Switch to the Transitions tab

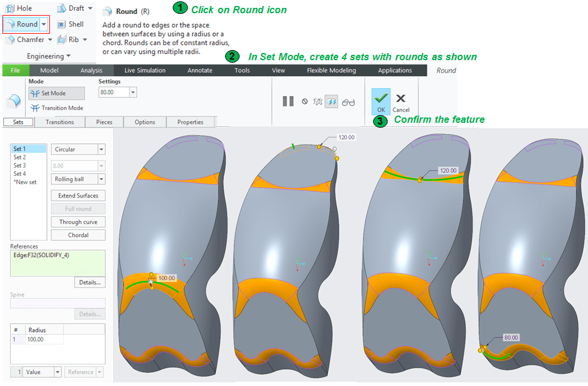[x=60, y=122]
